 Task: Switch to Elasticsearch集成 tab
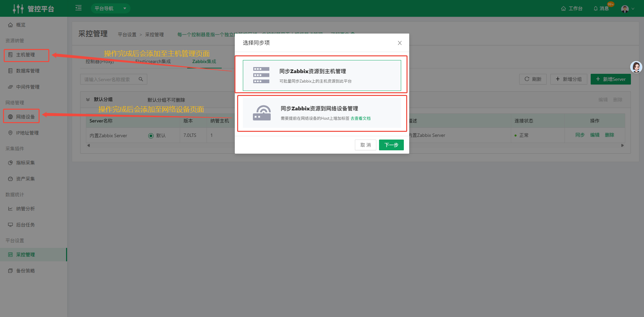click(x=153, y=61)
